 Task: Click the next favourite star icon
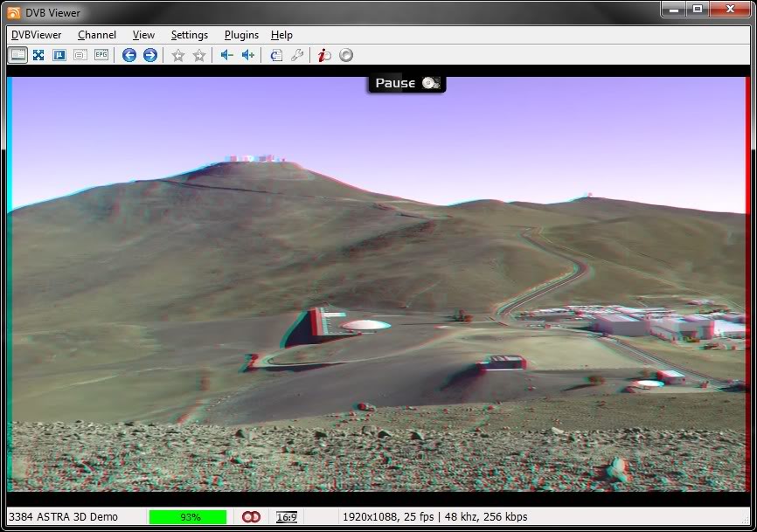[199, 55]
